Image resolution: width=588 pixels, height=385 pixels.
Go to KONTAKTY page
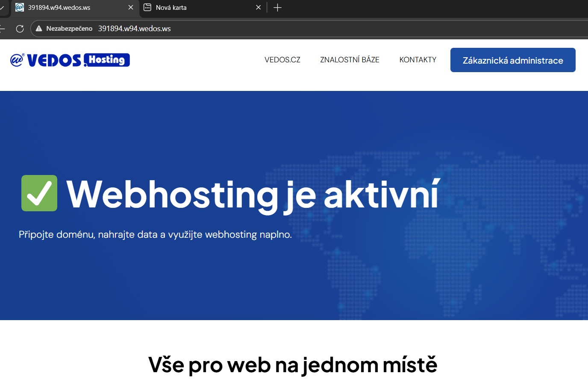click(x=417, y=60)
